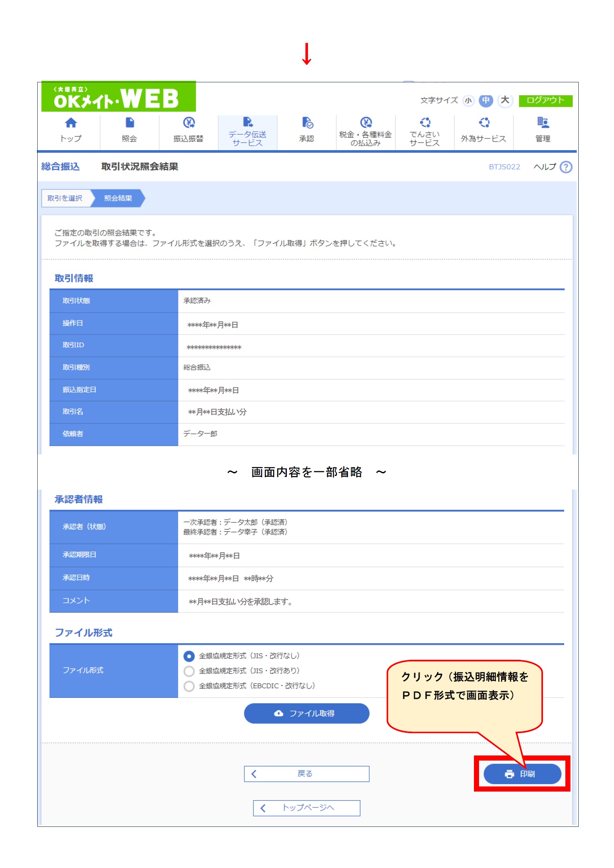This screenshot has height=868, width=614.
Task: Open 税金・各種料金の払込み icon
Action: click(x=366, y=123)
